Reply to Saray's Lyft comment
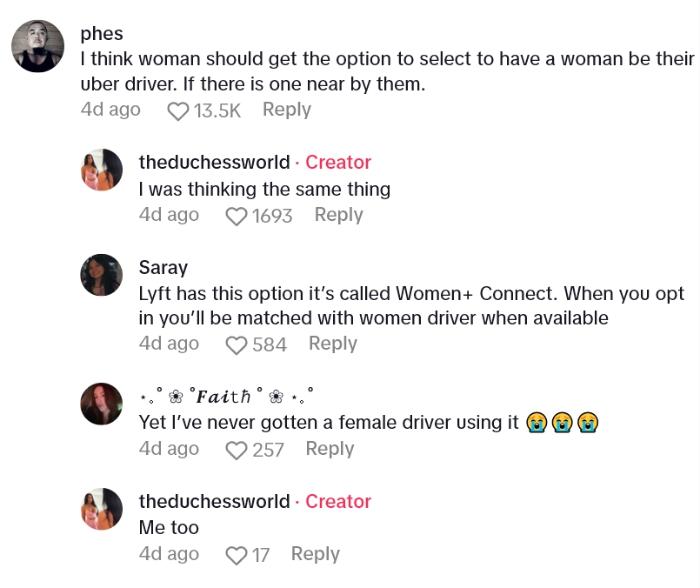The image size is (700, 588). coord(332,344)
